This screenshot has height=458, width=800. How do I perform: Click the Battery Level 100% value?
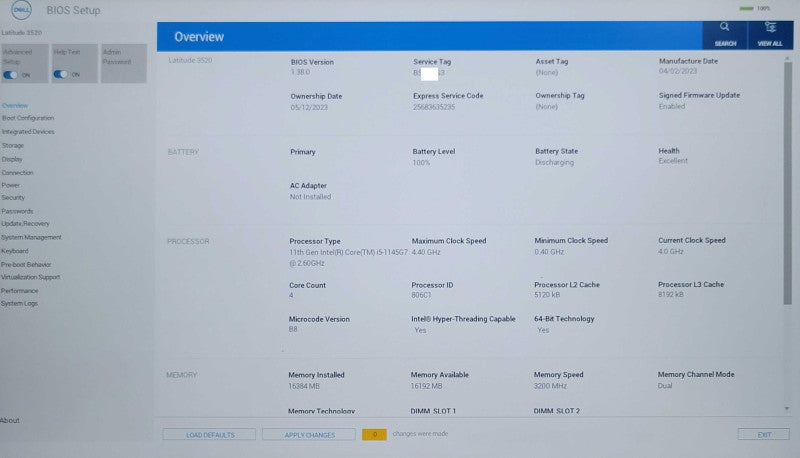[x=421, y=163]
